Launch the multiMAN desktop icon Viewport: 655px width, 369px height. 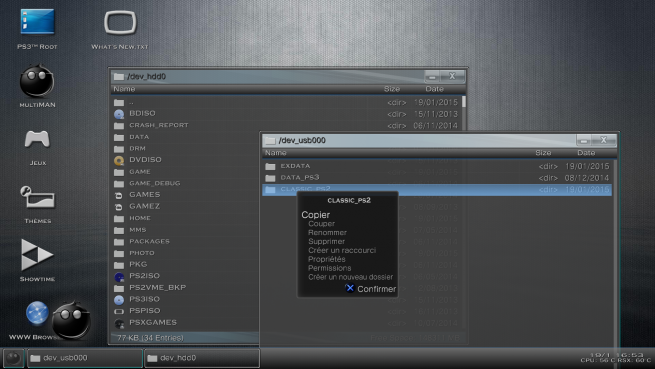[37, 81]
